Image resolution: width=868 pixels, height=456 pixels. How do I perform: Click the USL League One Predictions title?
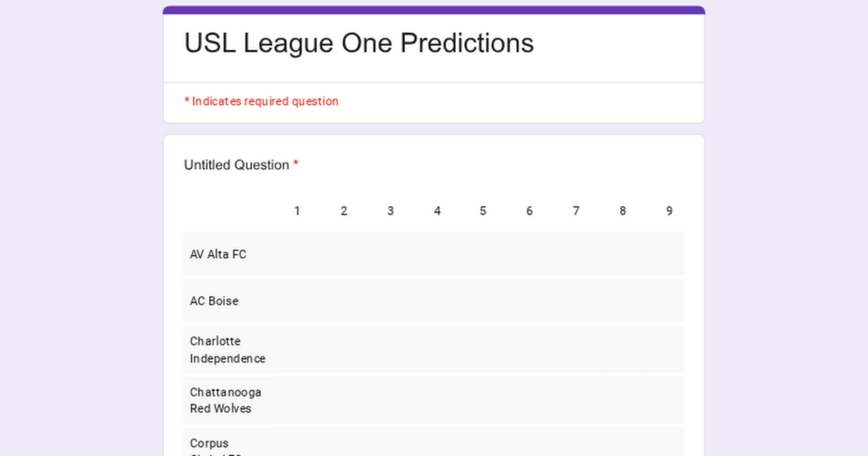(x=359, y=43)
